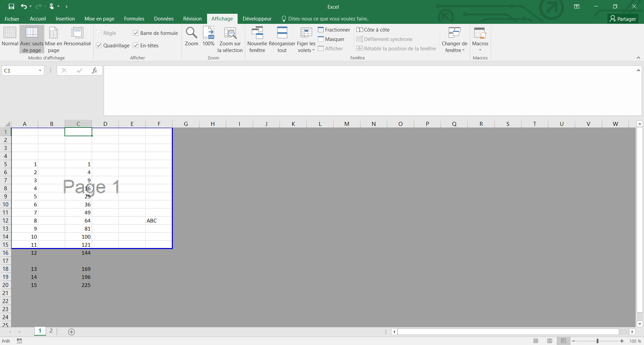Undo the last action
644x345 pixels.
tap(23, 6)
